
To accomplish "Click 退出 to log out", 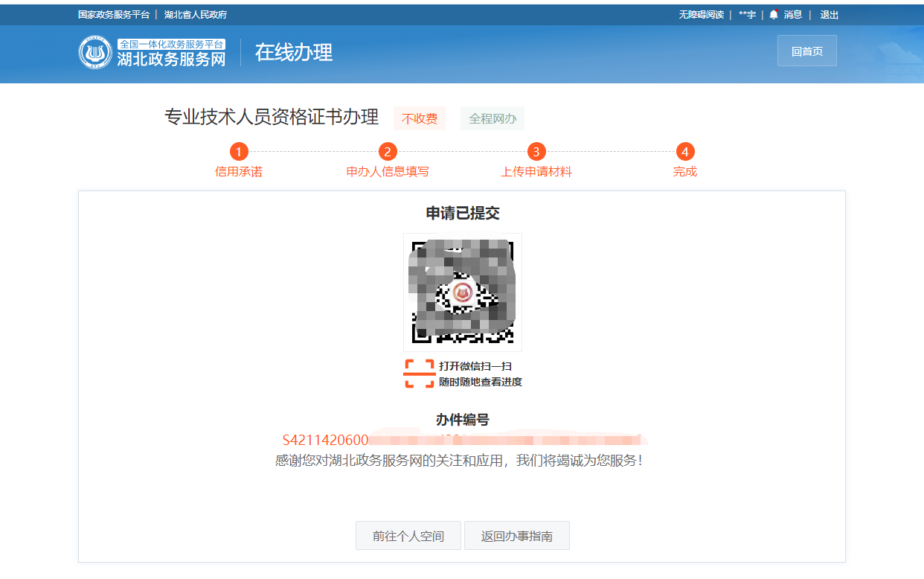I will (830, 15).
